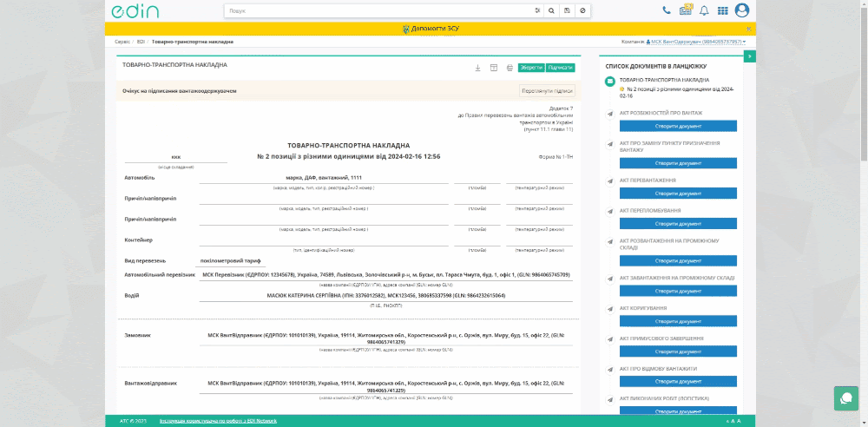Screen dimensions: 868x427
Task: Open the news icon in header
Action: click(x=686, y=10)
